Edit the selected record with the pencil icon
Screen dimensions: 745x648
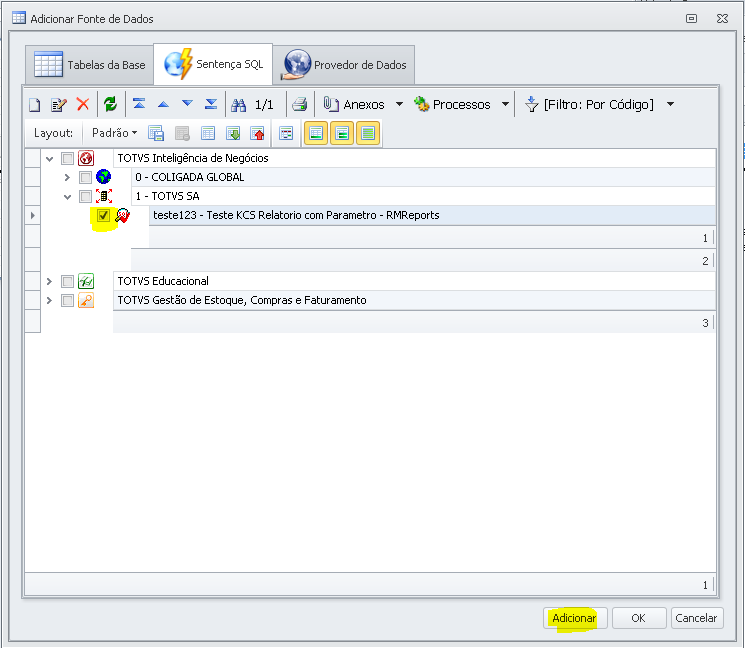(59, 105)
